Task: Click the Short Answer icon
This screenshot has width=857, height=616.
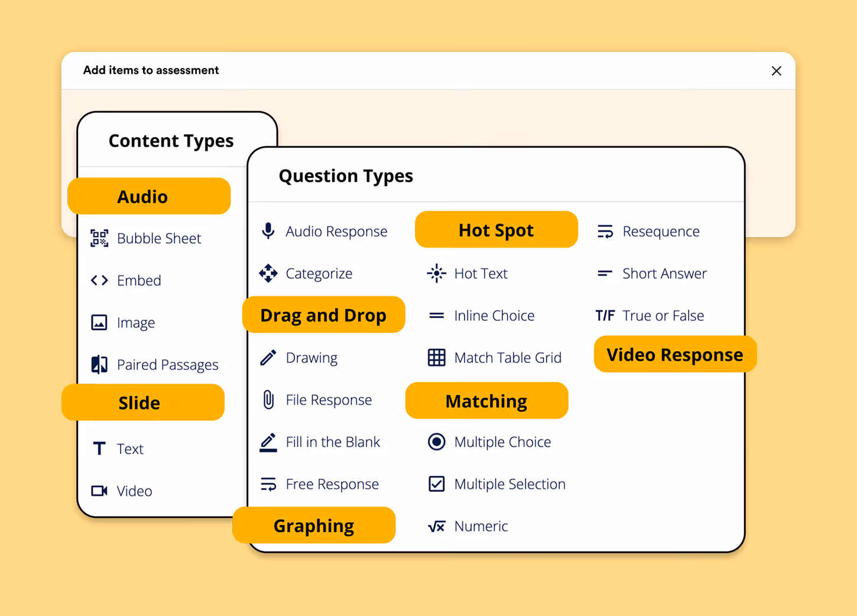Action: (605, 273)
